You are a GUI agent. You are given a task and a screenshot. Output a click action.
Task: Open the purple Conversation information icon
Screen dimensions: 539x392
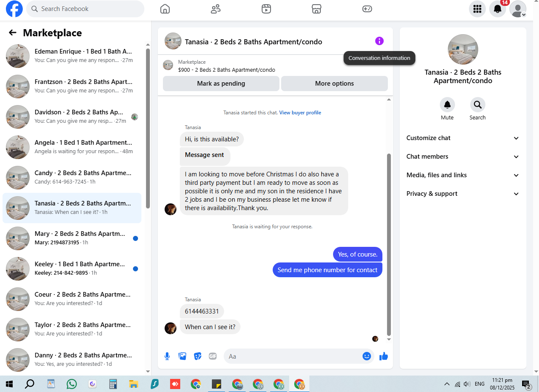(379, 41)
